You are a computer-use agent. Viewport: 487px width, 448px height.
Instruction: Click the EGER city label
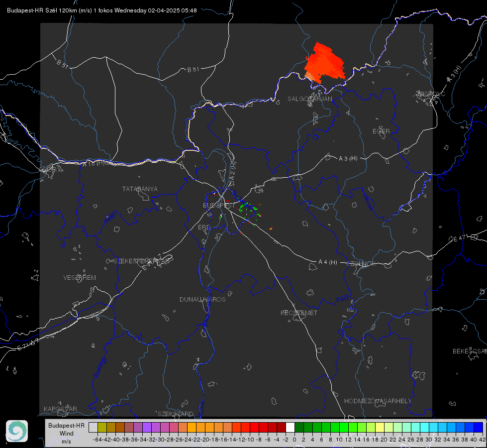tap(381, 131)
